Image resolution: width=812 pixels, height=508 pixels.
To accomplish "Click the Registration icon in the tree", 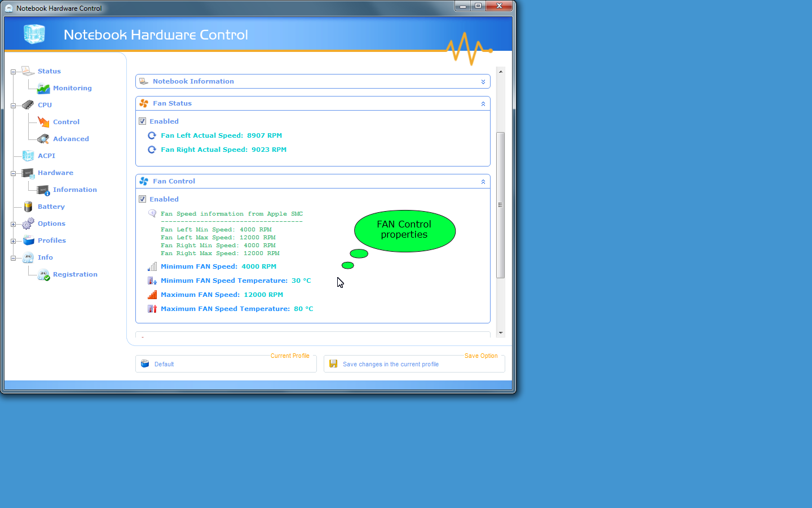I will click(43, 274).
